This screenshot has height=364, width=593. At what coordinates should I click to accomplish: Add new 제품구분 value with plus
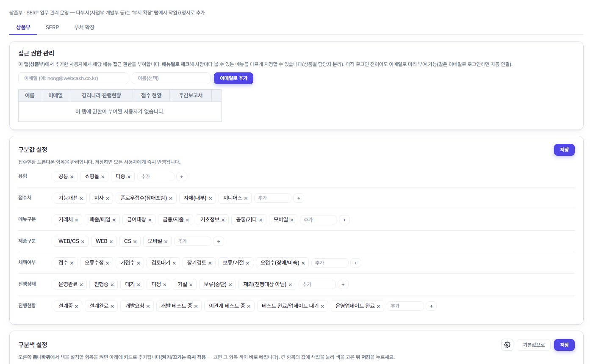coord(219,241)
